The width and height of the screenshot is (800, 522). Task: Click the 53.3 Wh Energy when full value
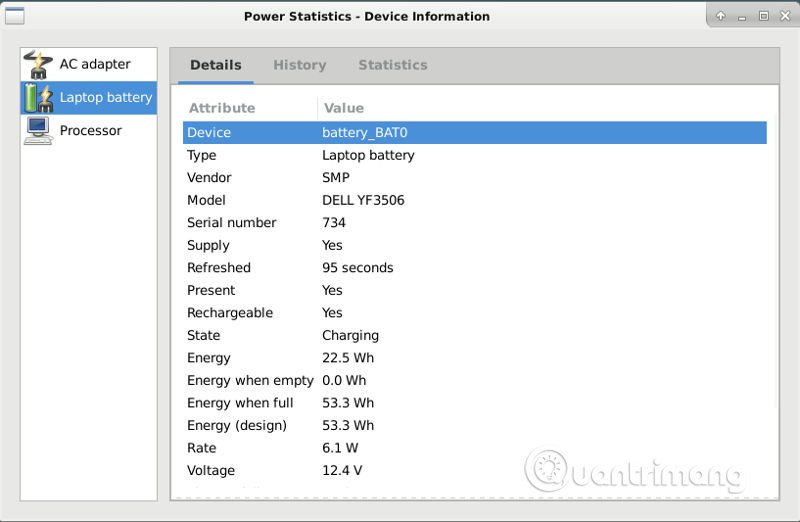(x=348, y=403)
